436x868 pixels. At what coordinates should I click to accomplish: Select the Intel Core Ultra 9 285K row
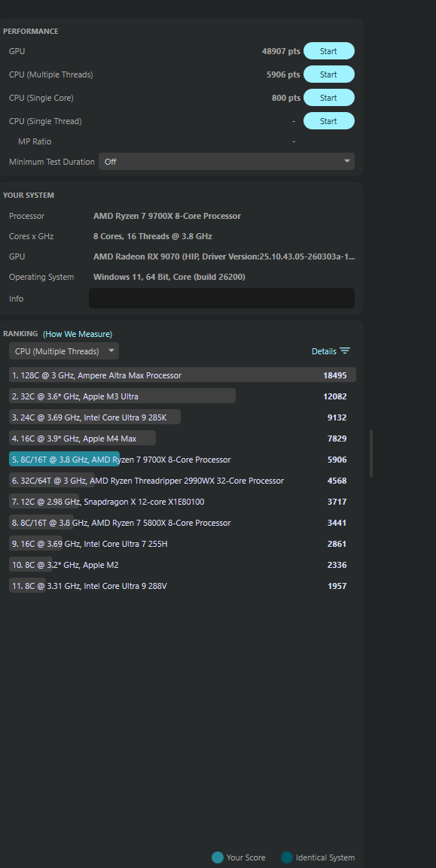[x=182, y=417]
